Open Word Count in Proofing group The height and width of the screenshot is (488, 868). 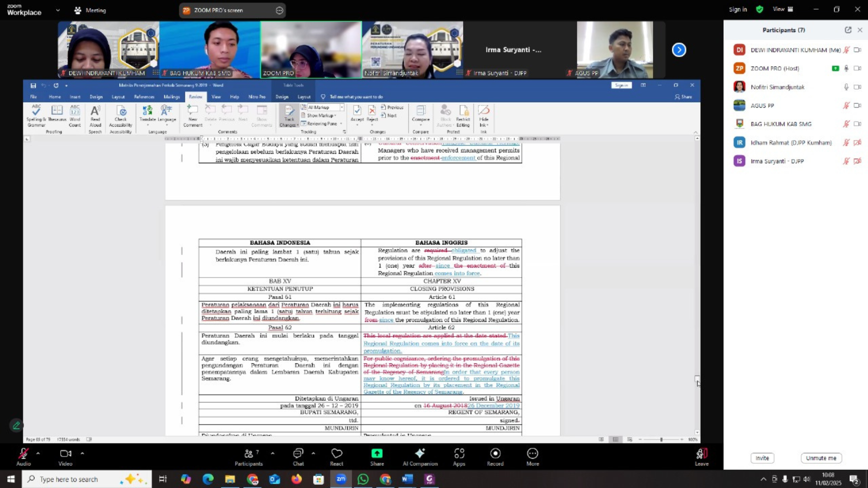pos(75,116)
